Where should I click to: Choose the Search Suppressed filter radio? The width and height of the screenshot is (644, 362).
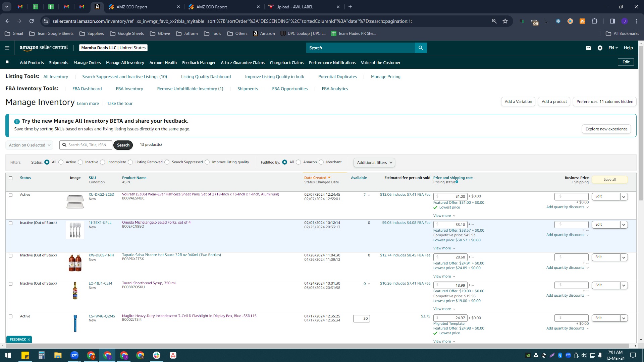click(167, 162)
